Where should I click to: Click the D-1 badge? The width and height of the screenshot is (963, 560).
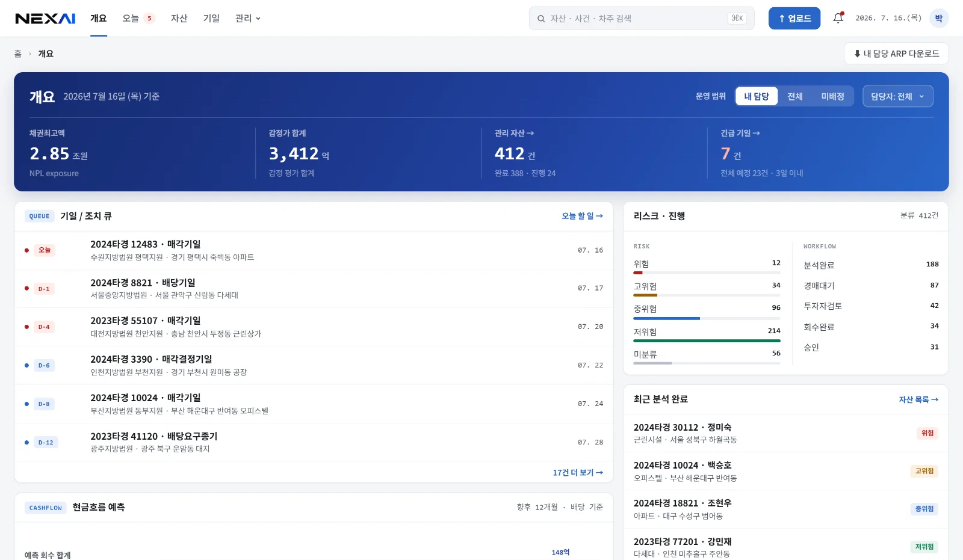(x=44, y=289)
